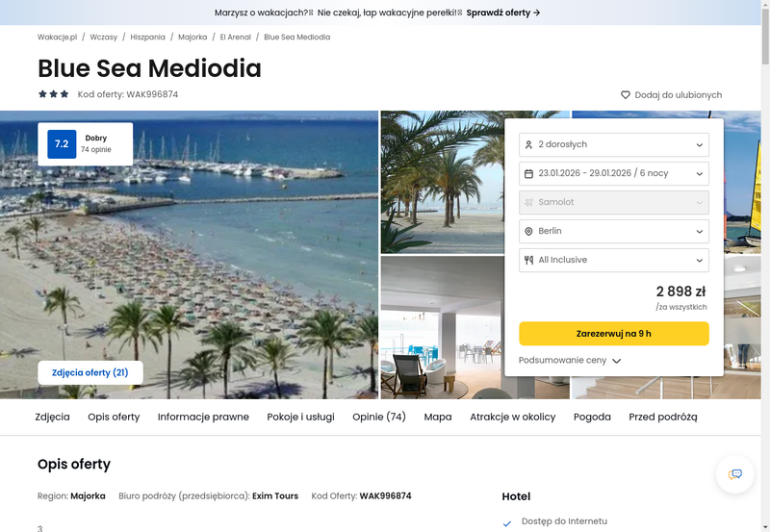Open the departure city Berlin dropdown
Viewport: 770px width, 532px height.
point(613,232)
